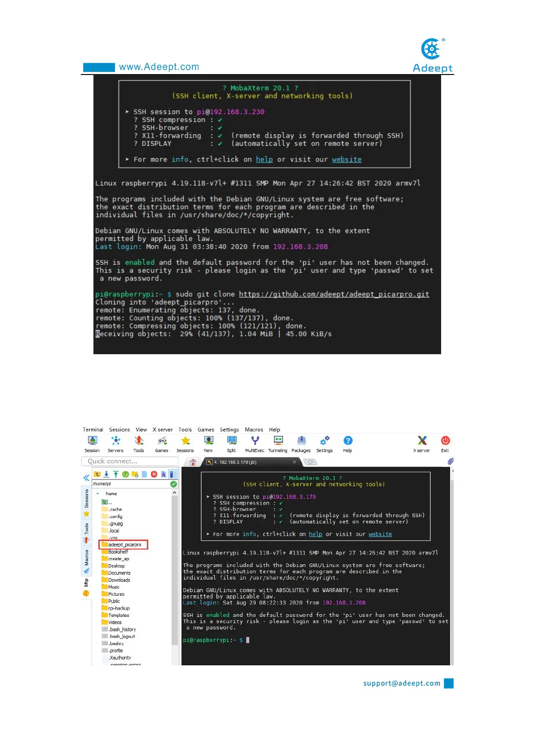Click the Tools Swiss-knife toolbar icon
Screen dimensions: 535x756
coord(139,444)
